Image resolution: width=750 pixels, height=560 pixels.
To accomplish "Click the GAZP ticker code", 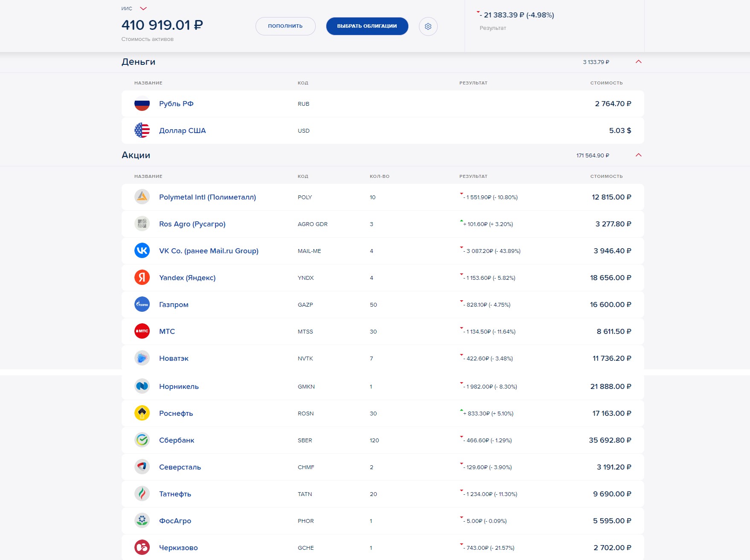I will (x=305, y=305).
